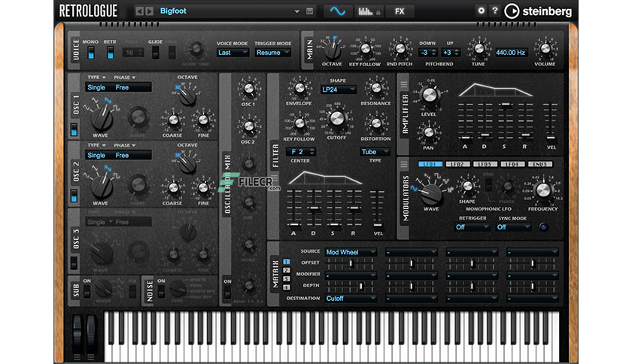The height and width of the screenshot is (364, 629).
Task: Open the Trigger Mode dropdown
Action: point(273,53)
